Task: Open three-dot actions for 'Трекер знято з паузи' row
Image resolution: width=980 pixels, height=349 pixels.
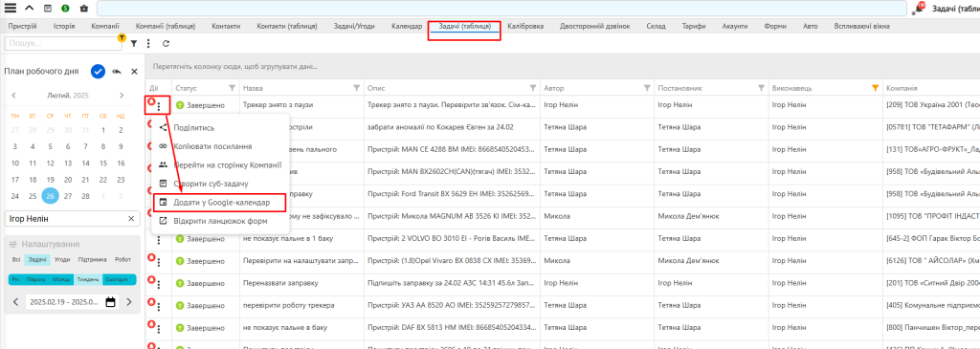Action: (159, 106)
